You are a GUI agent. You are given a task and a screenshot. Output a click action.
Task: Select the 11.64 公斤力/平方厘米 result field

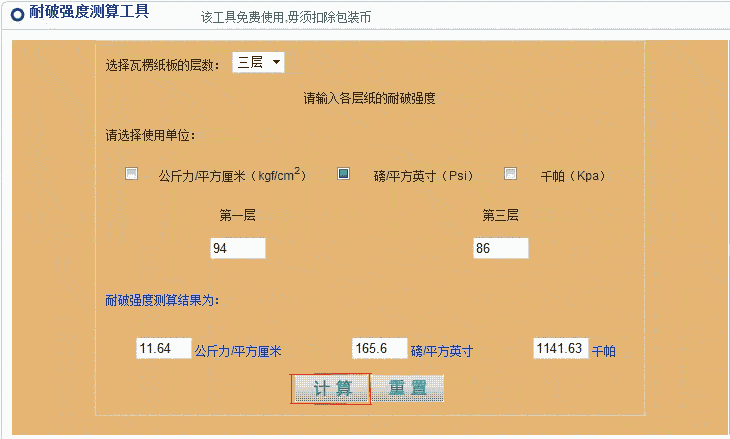click(x=163, y=348)
